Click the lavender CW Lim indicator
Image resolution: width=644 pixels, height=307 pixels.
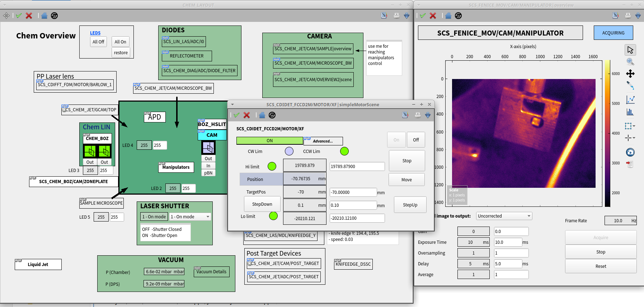[x=289, y=151]
